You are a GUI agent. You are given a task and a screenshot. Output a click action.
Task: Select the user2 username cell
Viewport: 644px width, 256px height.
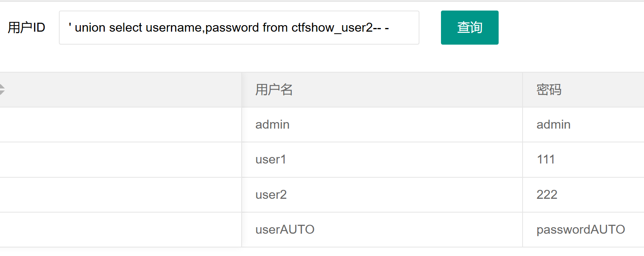[x=271, y=195]
